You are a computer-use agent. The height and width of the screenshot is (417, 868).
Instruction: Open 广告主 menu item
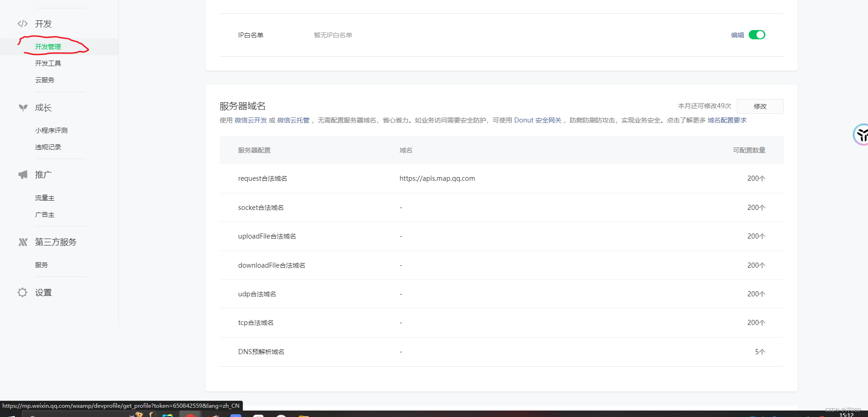click(45, 215)
